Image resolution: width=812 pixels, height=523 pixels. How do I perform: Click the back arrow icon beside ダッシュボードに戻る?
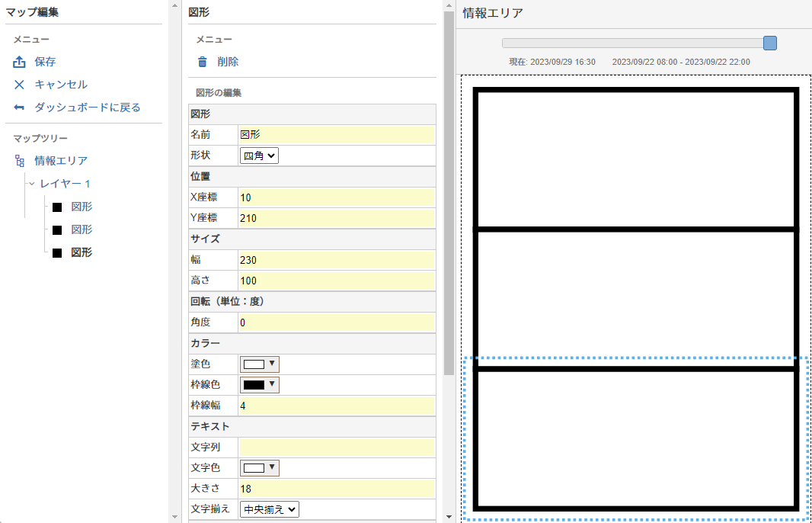[19, 107]
